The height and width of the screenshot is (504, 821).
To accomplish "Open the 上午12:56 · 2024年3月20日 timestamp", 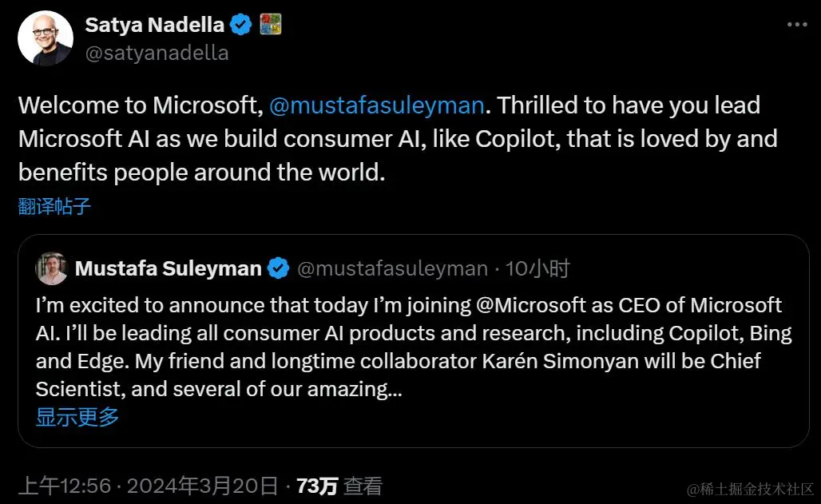I will [149, 486].
